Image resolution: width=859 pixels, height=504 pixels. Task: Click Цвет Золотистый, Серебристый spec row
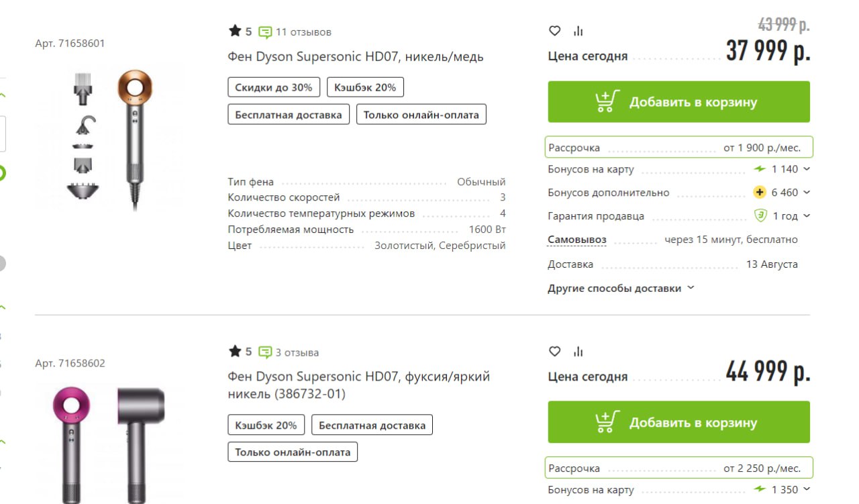[366, 246]
